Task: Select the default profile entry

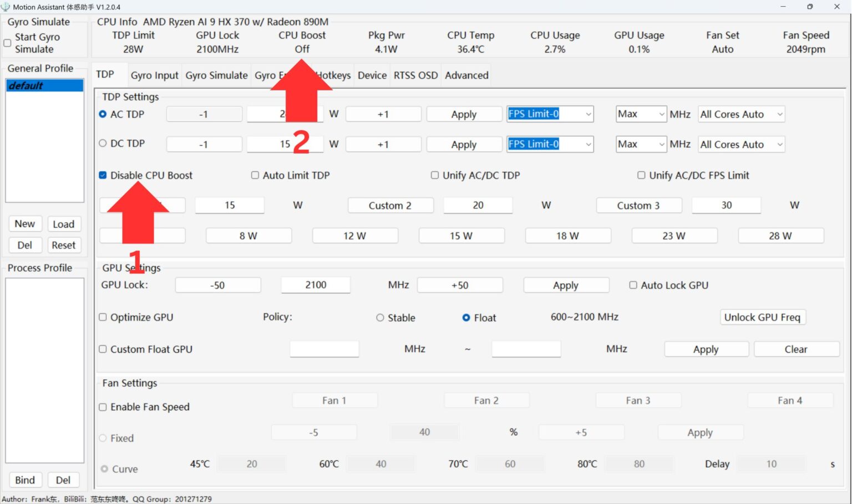Action: point(44,85)
